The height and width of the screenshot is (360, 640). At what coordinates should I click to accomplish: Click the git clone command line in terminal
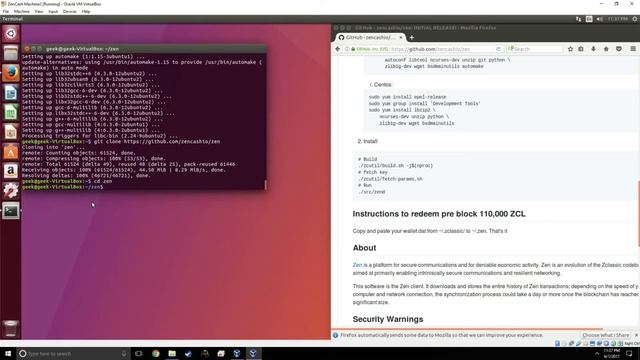(x=121, y=142)
